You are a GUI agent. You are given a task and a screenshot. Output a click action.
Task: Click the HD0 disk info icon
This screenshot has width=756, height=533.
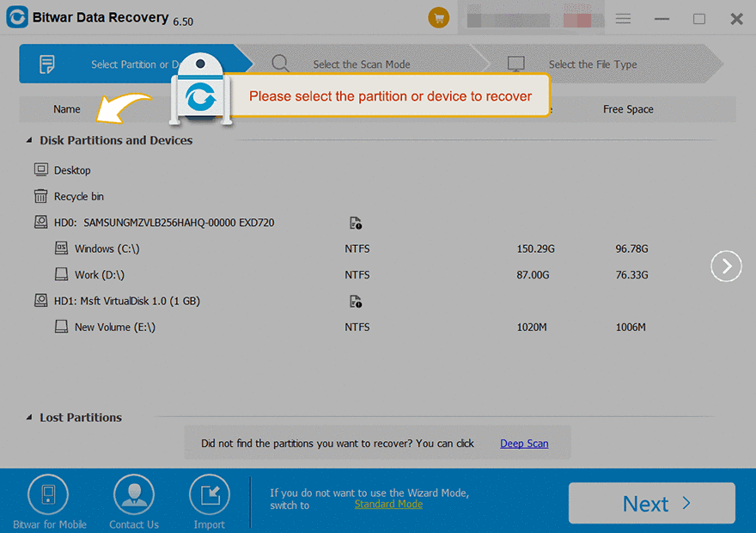tap(356, 224)
